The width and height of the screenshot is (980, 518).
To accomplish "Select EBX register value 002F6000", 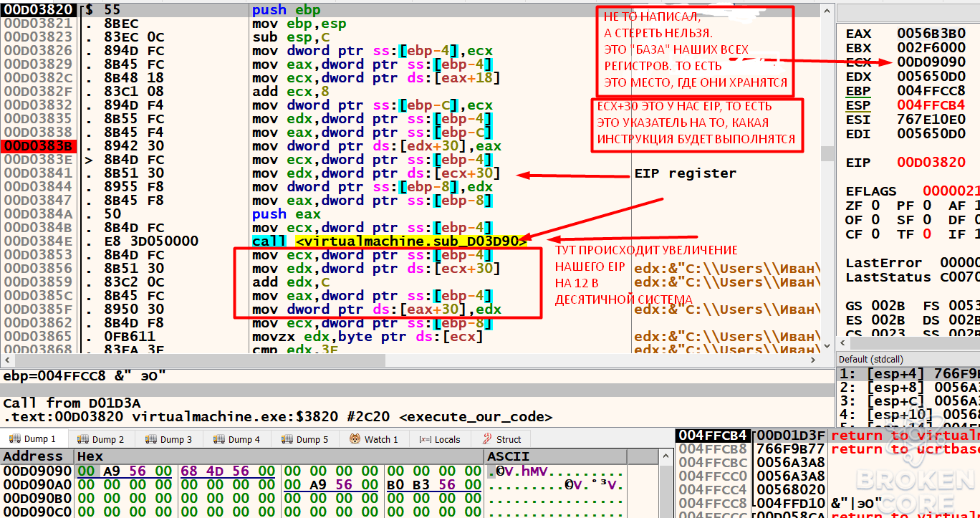I will click(x=931, y=48).
